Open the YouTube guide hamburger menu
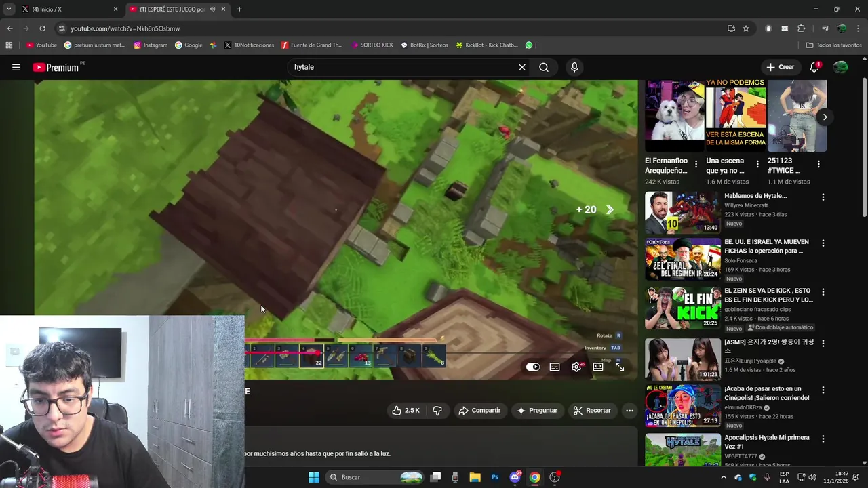 pyautogui.click(x=16, y=67)
